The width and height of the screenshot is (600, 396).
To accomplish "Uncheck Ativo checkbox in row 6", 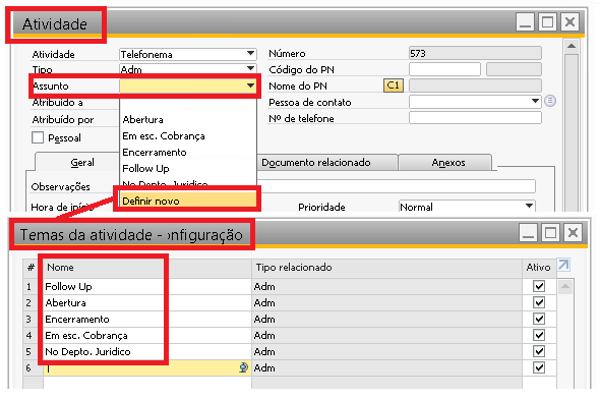I will [x=539, y=368].
